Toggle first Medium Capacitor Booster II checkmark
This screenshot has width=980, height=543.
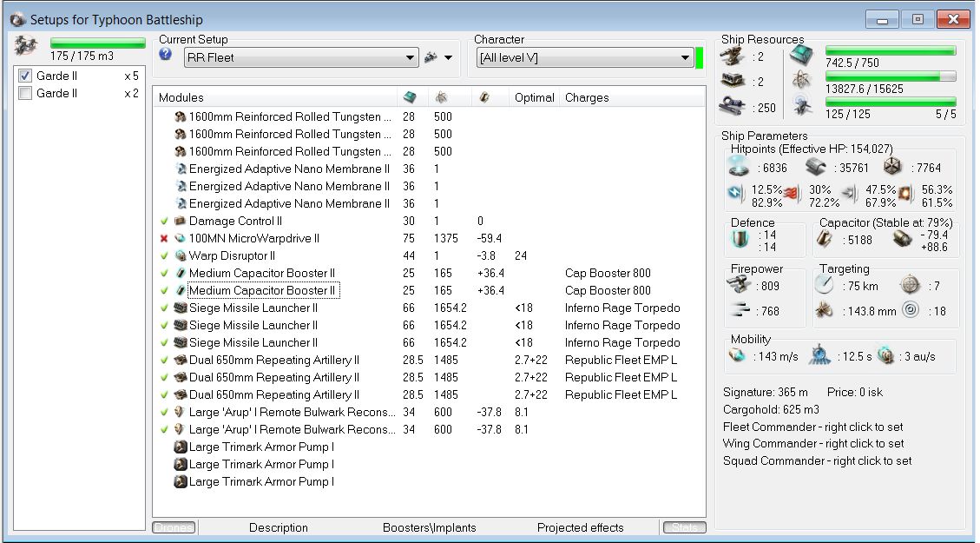tap(164, 273)
